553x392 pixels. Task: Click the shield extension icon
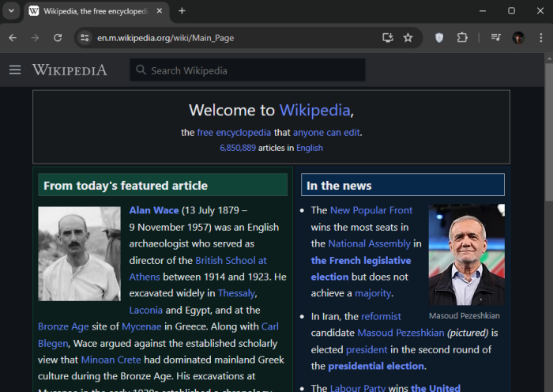coord(439,37)
